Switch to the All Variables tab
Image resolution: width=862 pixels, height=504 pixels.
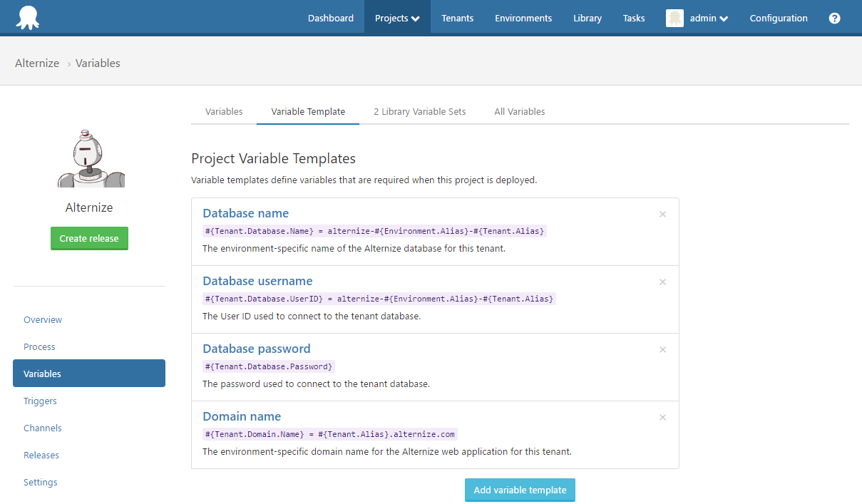pyautogui.click(x=519, y=111)
